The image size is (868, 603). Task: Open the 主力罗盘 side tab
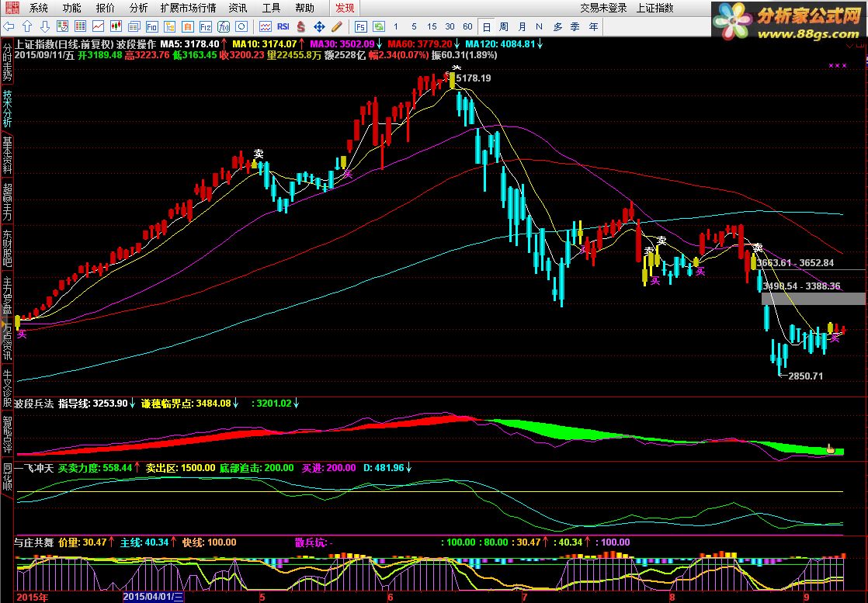(7, 296)
